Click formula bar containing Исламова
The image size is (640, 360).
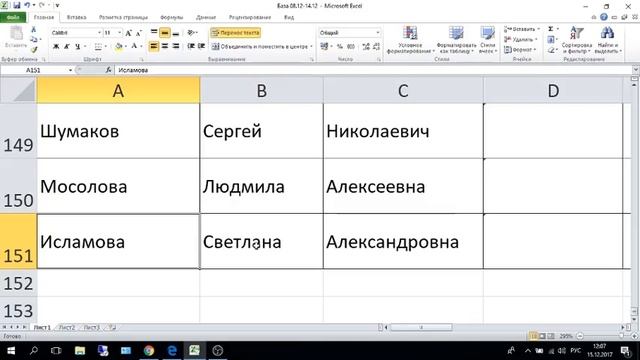[x=373, y=70]
